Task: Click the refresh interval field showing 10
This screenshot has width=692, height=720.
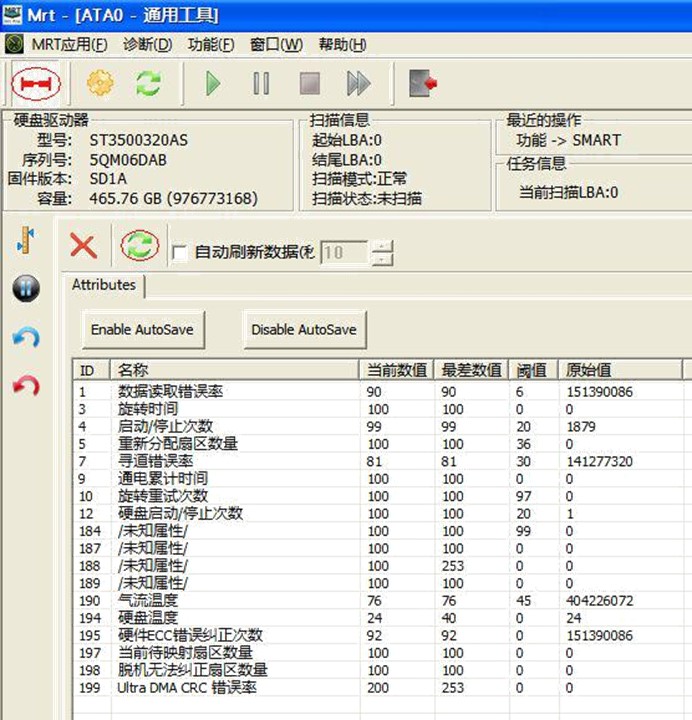Action: pyautogui.click(x=343, y=253)
